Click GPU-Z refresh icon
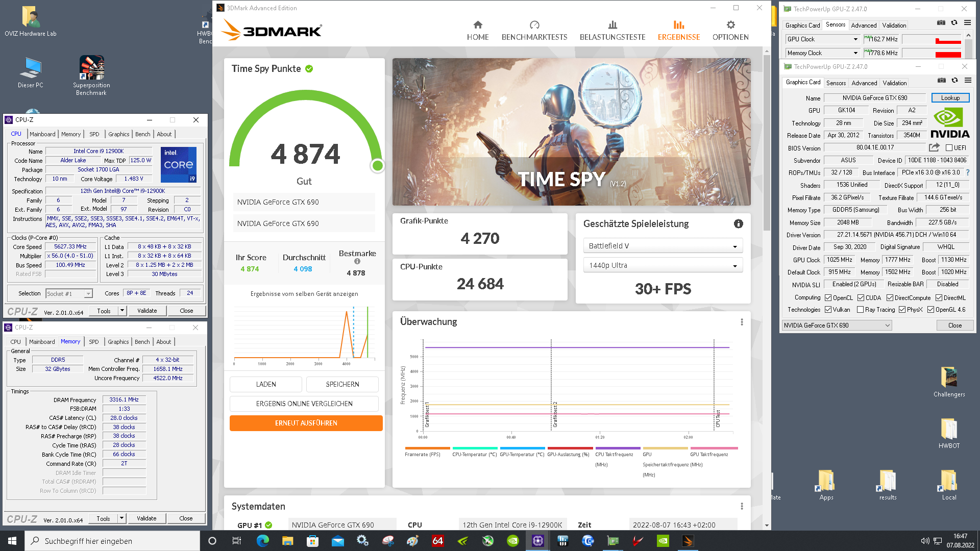Viewport: 980px width, 551px height. 954,80
